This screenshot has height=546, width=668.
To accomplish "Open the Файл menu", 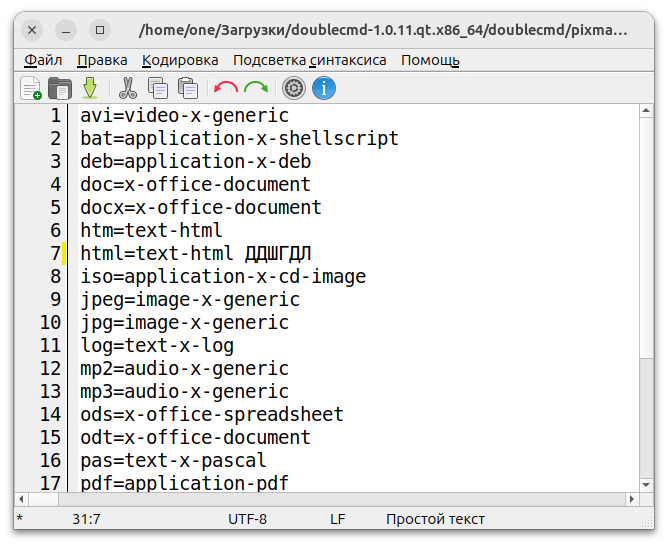I will [x=43, y=60].
